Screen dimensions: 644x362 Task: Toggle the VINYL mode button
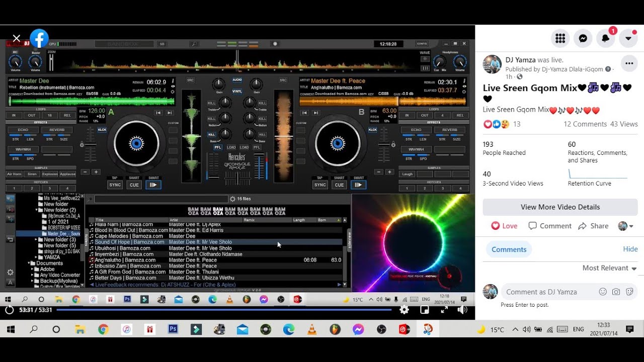coord(237,92)
